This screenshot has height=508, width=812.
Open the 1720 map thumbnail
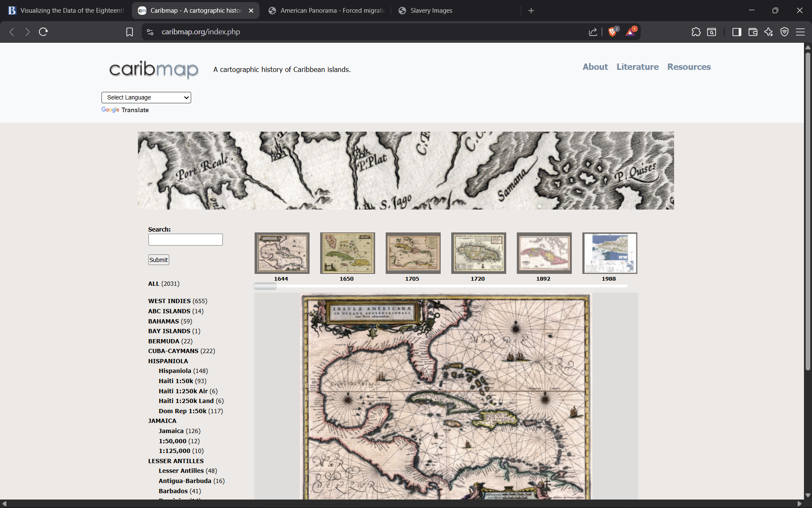click(478, 253)
